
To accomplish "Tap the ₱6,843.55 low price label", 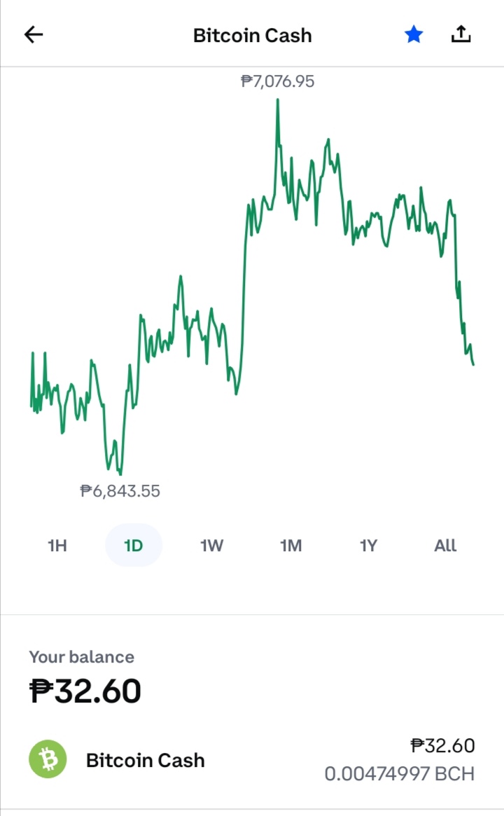I will 120,491.
